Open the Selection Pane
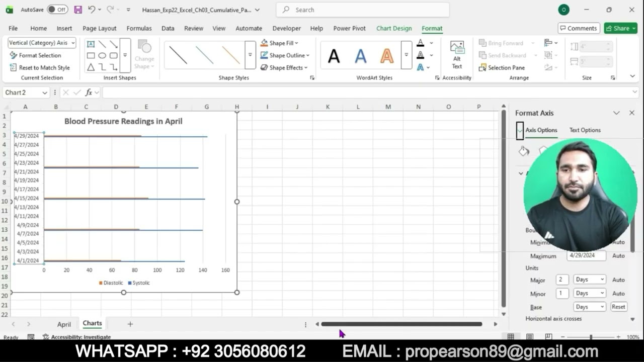 click(501, 67)
